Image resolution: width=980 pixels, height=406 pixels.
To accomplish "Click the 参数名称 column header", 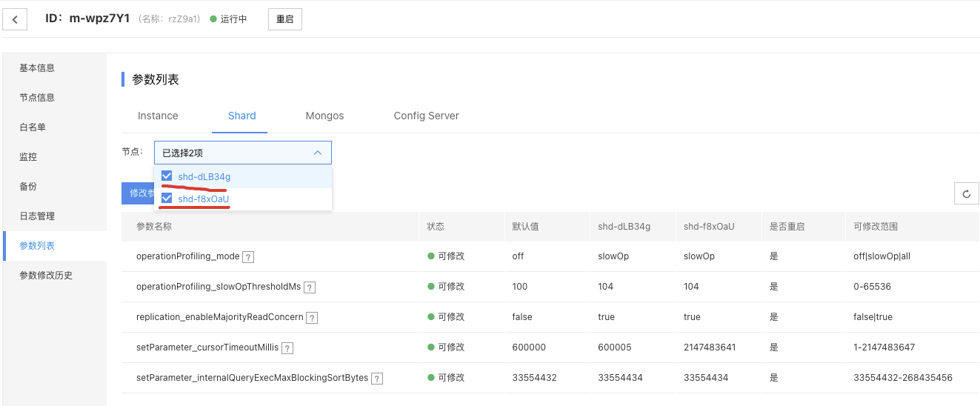I will click(154, 227).
